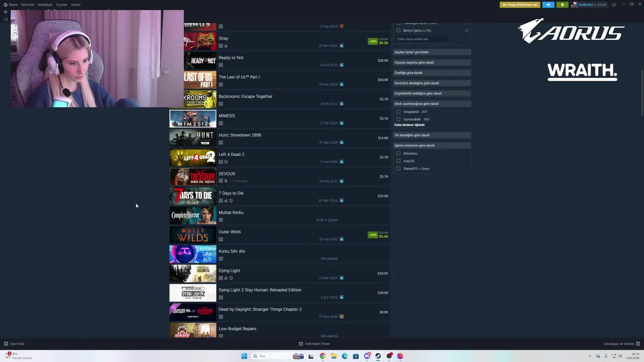Open File Explorer from taskbar

pos(334,356)
